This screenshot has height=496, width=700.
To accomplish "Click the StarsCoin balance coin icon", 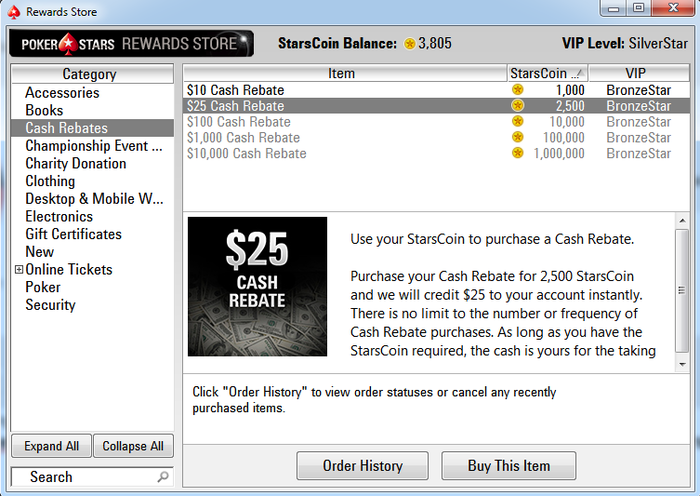I will click(409, 44).
